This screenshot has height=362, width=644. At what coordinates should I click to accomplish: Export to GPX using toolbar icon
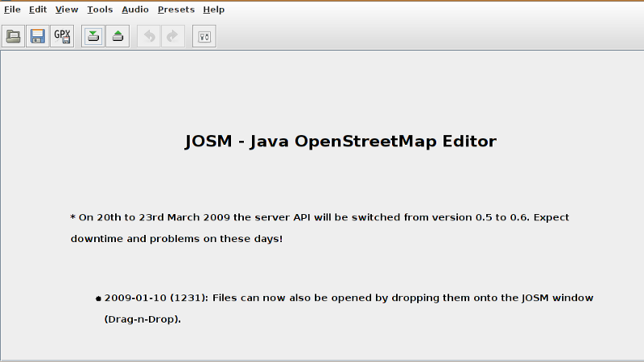pyautogui.click(x=62, y=36)
